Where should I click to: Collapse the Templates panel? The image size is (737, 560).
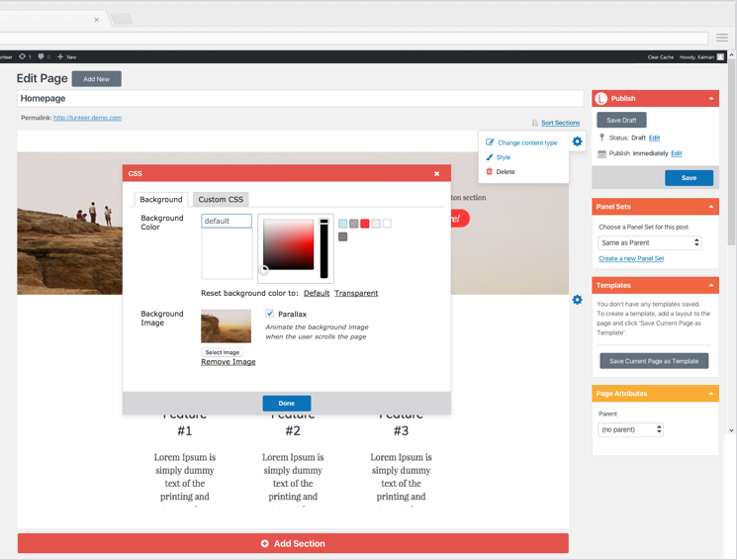tap(711, 285)
